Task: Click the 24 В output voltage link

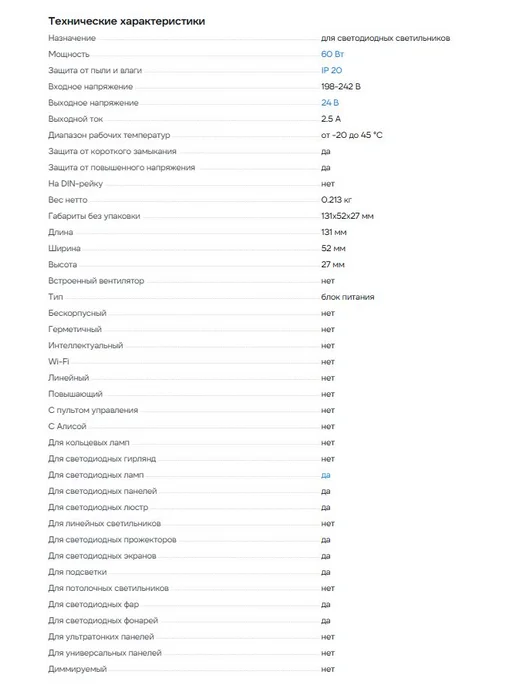Action: point(330,103)
